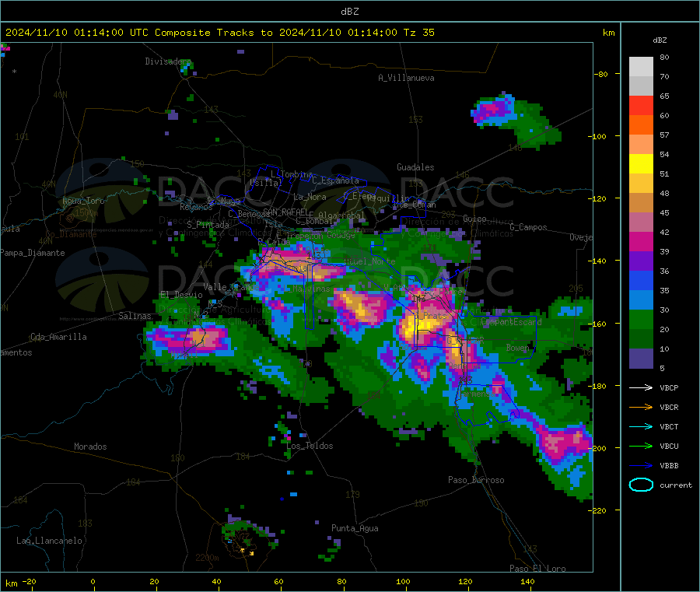
Task: Click the 80 dBZ color swatch
Action: (641, 67)
